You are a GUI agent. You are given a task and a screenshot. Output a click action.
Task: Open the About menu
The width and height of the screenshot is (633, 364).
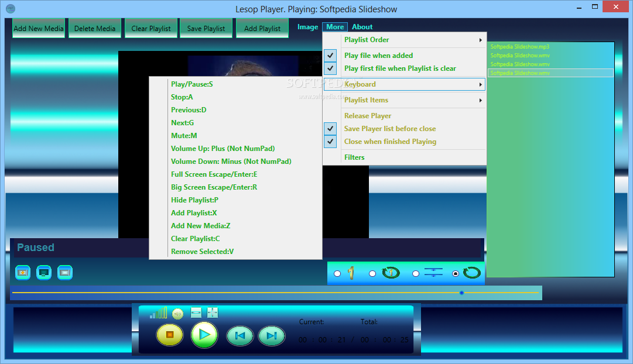(x=362, y=27)
